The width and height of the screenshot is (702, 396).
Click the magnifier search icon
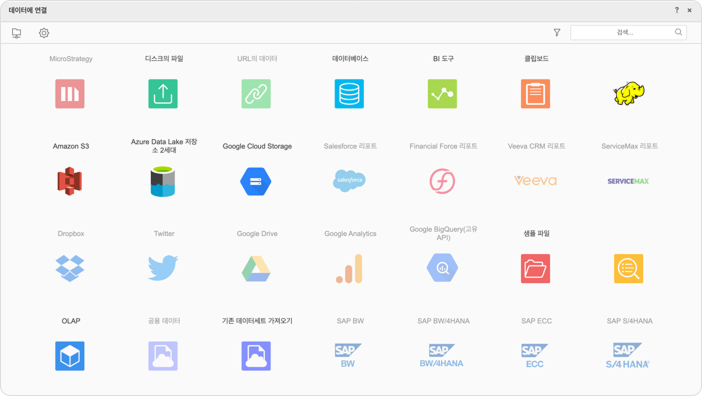coord(679,32)
